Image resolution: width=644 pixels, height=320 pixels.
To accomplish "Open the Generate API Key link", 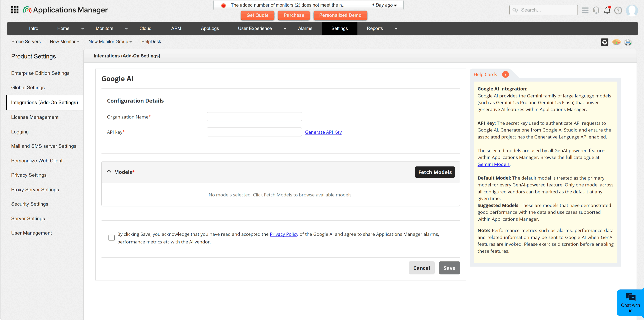I will (x=323, y=132).
